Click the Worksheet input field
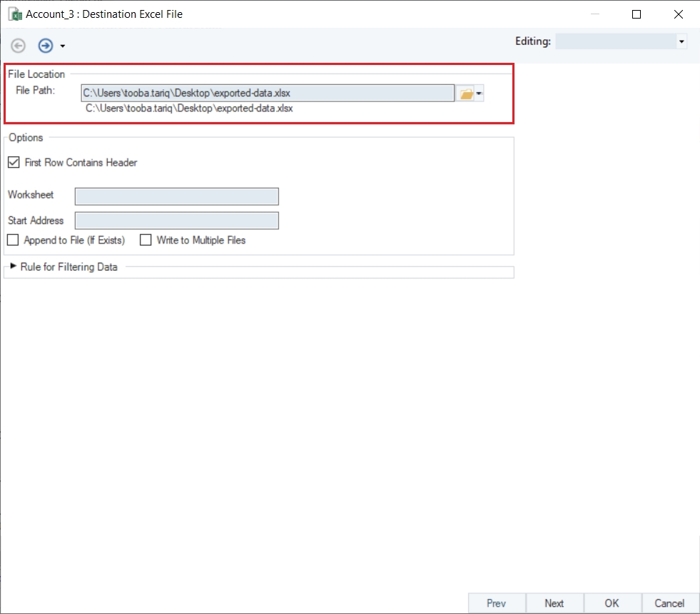The height and width of the screenshot is (614, 700). 177,196
